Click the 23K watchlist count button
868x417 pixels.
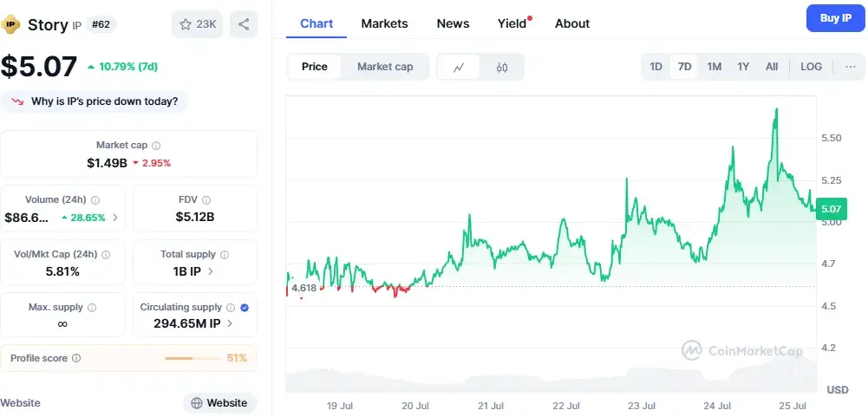coord(197,24)
